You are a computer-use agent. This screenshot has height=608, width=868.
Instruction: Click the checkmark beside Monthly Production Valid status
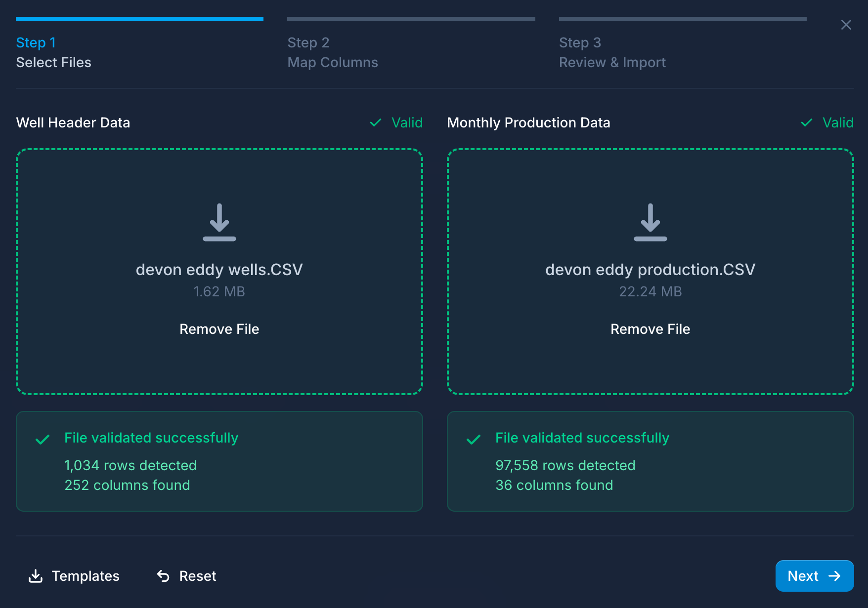click(x=806, y=122)
